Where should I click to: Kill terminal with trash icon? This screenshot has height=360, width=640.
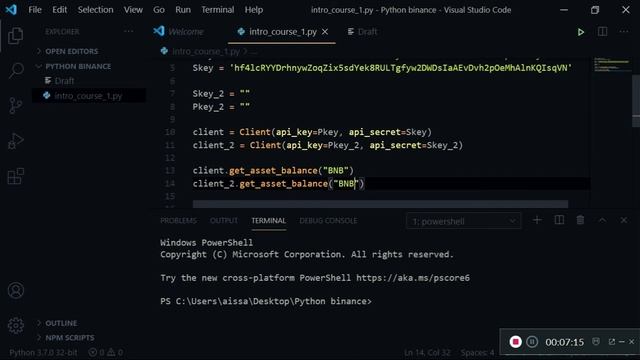pos(580,220)
